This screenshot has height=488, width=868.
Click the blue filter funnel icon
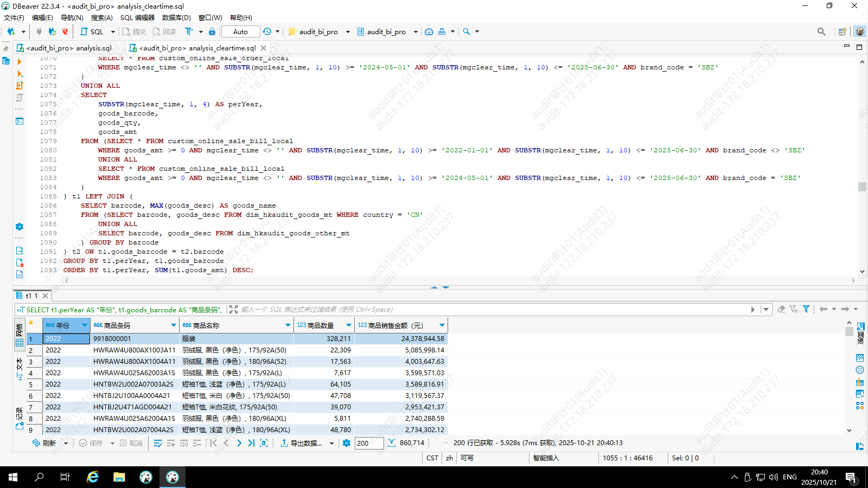806,309
